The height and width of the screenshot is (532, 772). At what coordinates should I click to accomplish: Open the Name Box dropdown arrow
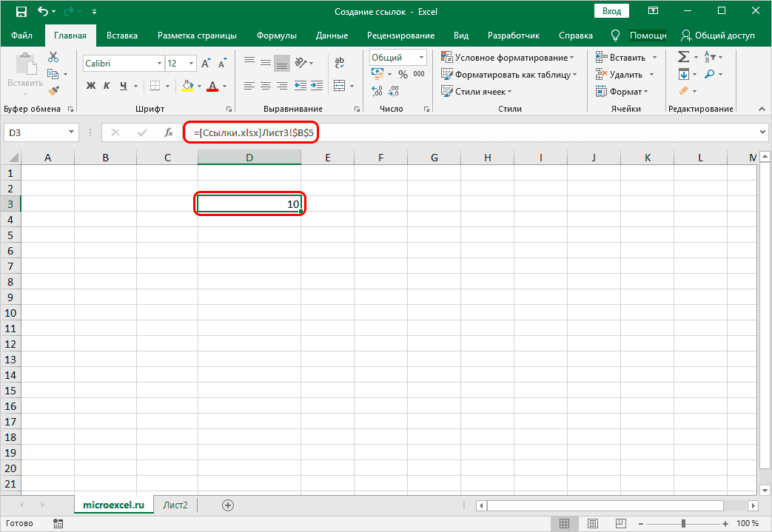(x=72, y=132)
